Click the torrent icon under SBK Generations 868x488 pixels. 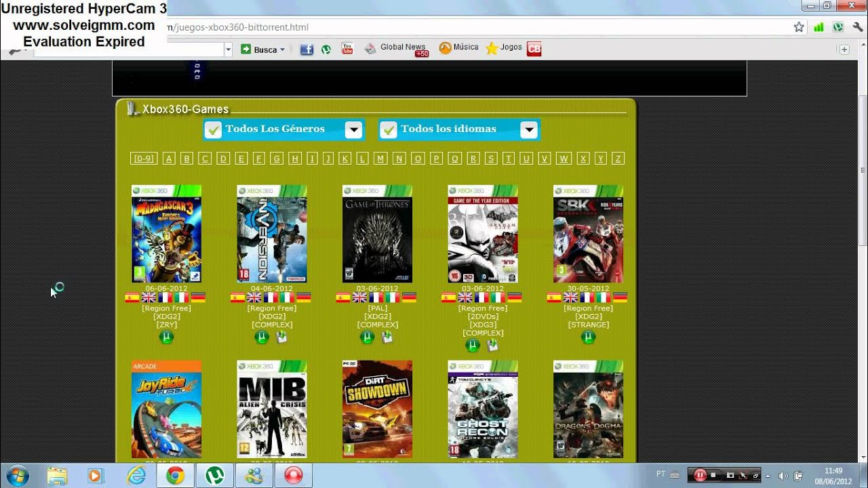coord(588,337)
